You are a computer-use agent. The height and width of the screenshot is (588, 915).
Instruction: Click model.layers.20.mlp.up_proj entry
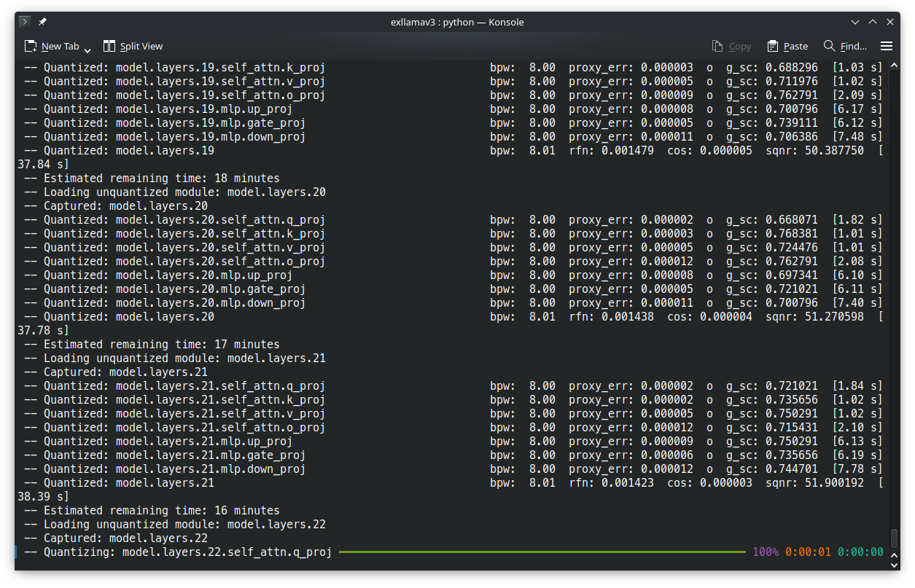[203, 275]
